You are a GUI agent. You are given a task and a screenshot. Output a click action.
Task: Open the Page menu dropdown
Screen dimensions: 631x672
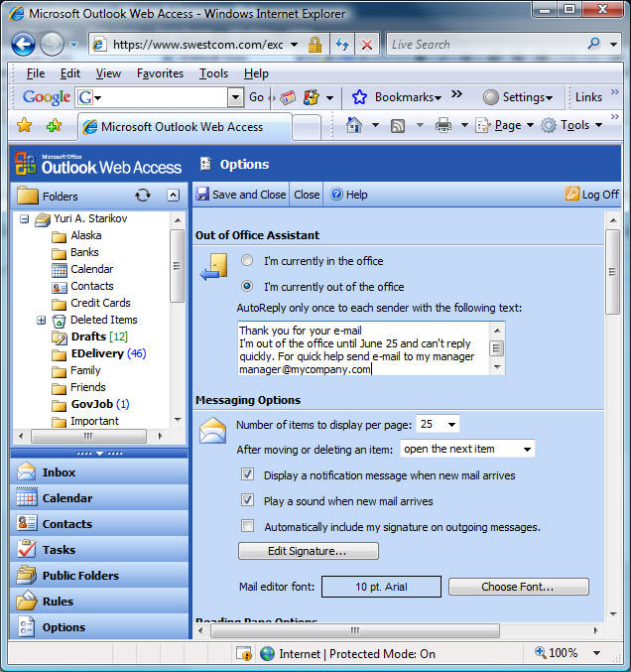tap(530, 125)
